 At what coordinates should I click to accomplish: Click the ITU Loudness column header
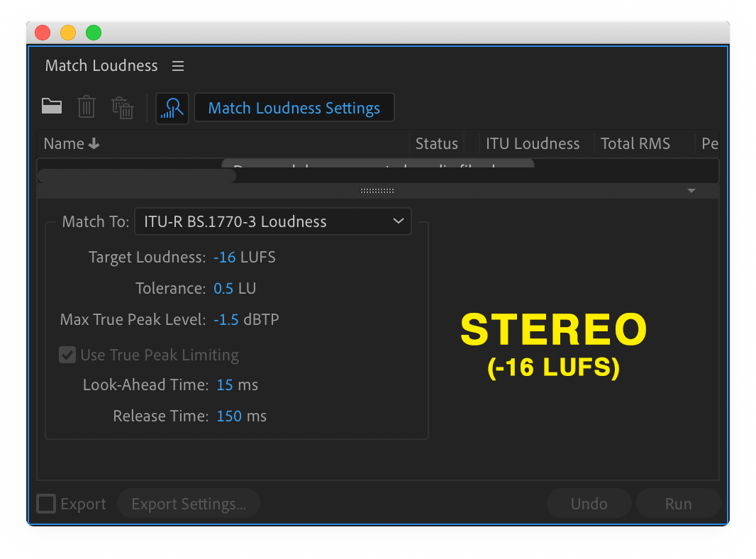(533, 144)
